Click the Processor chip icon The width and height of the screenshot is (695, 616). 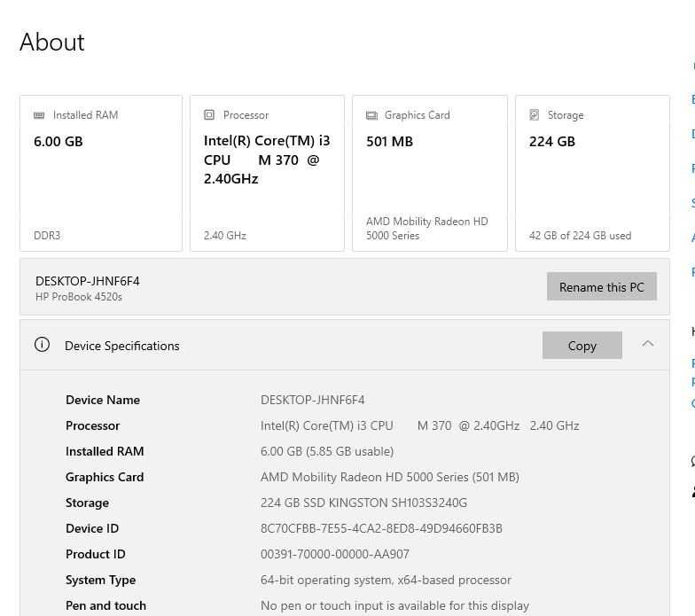(209, 115)
